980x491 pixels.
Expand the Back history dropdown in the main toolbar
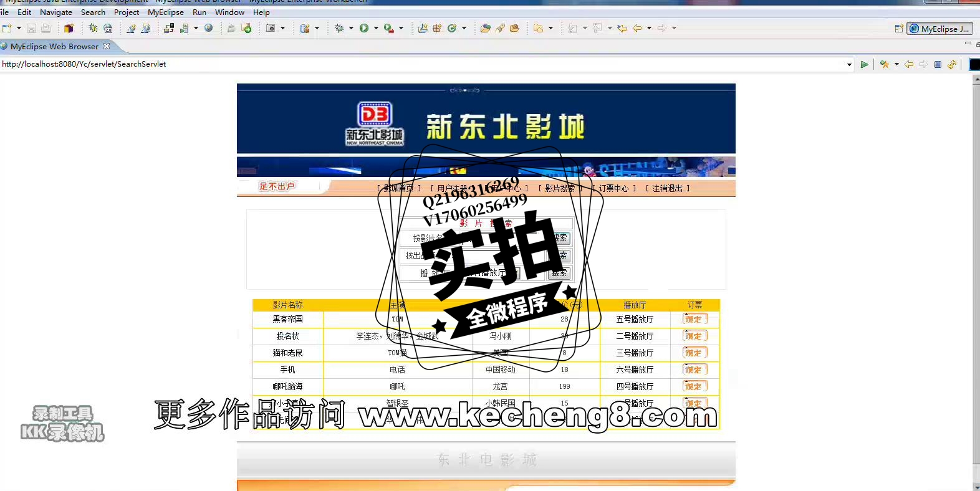[x=649, y=28]
